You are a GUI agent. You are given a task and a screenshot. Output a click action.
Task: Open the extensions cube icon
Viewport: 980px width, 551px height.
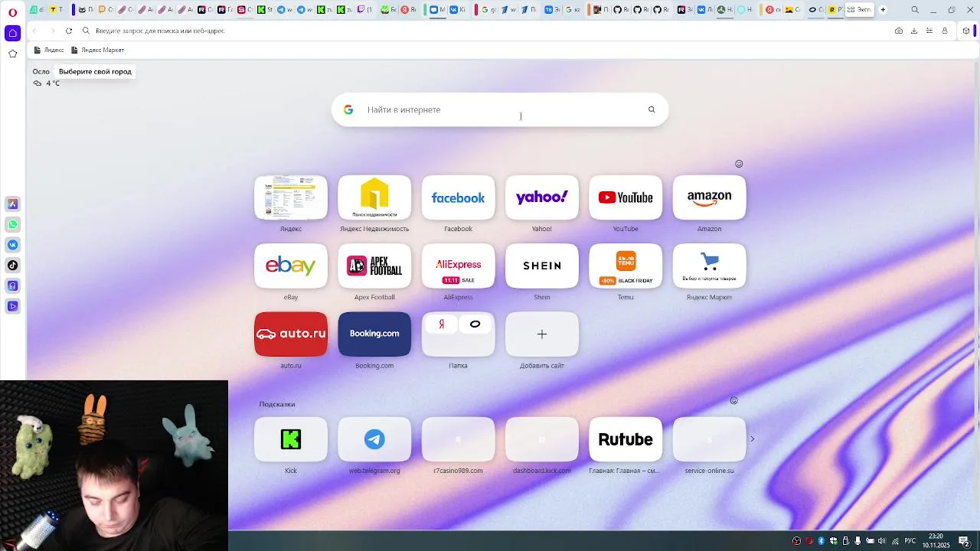pos(966,31)
